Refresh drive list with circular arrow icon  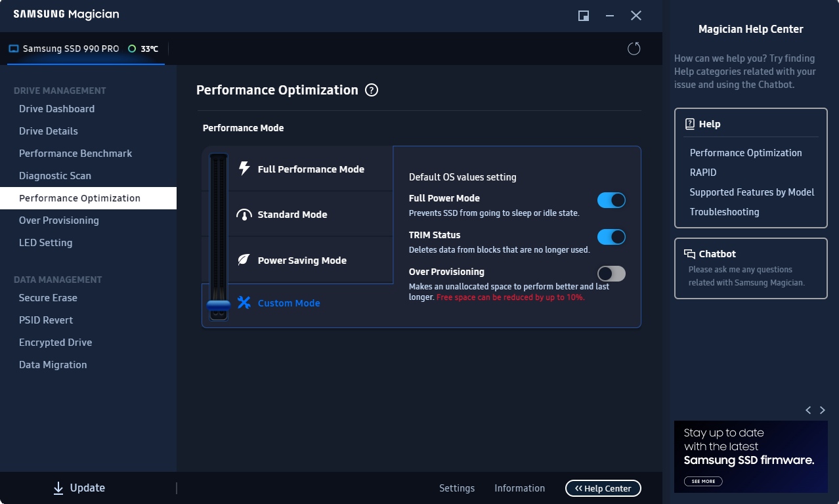[633, 48]
